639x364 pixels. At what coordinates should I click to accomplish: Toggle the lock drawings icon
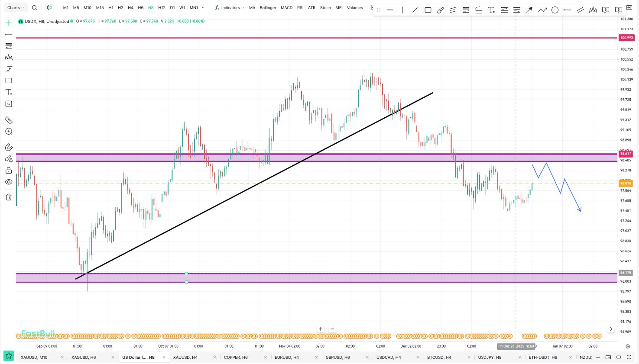click(x=9, y=171)
